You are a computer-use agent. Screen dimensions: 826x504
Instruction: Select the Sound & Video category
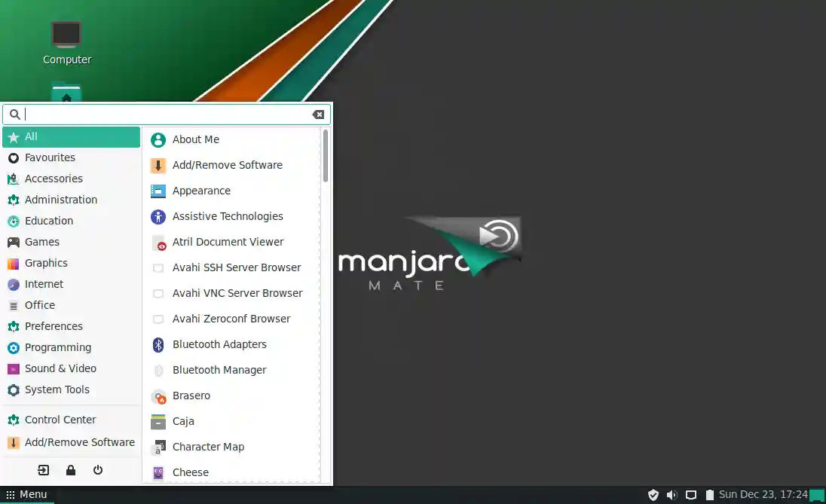click(x=71, y=368)
